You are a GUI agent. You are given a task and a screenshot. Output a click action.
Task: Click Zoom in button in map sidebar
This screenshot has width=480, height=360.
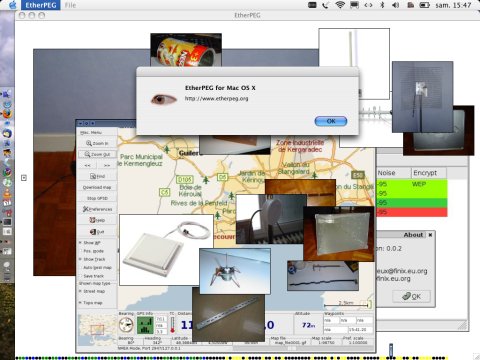click(x=97, y=143)
